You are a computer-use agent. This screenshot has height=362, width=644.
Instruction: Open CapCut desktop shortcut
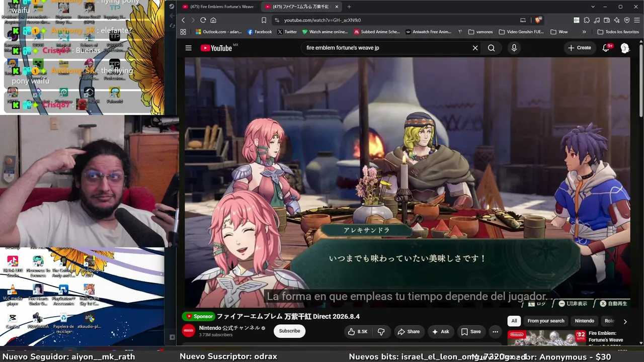[13, 321]
